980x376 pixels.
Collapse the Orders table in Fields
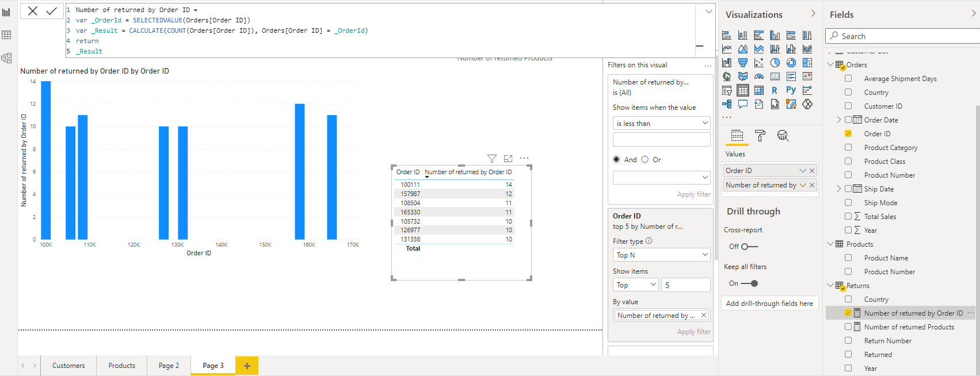pyautogui.click(x=830, y=64)
